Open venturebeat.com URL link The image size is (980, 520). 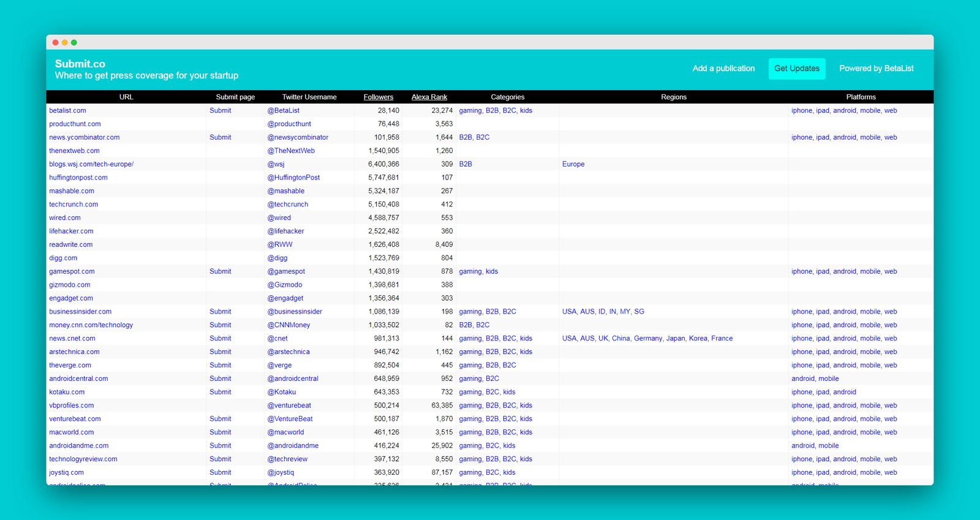point(75,420)
